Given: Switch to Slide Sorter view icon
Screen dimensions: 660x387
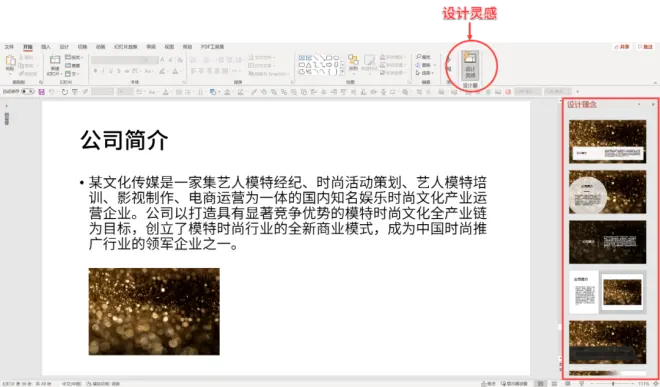Looking at the screenshot, I should [554, 384].
